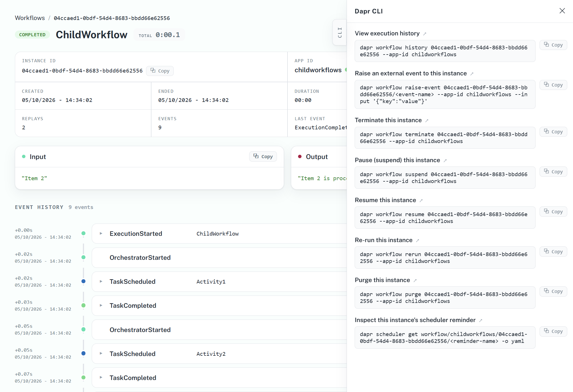
Task: Click the Output card header
Action: pos(319,157)
